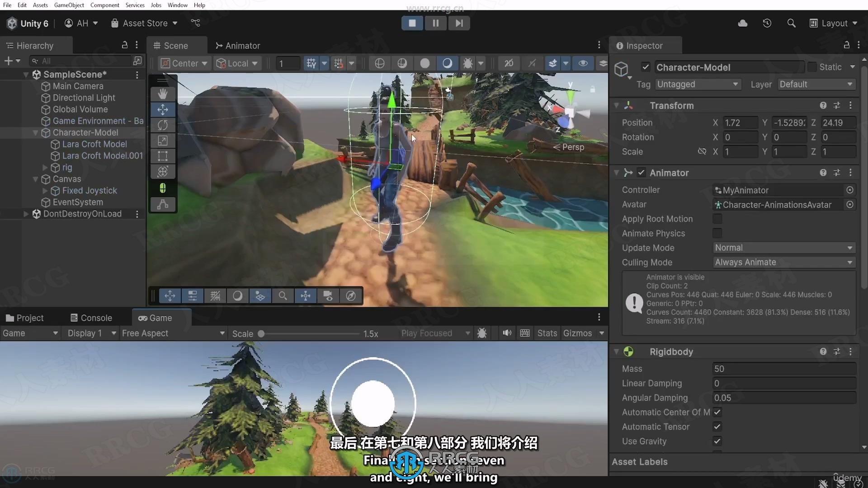Toggle Automatic Tensor checkbox
868x488 pixels.
pyautogui.click(x=717, y=427)
